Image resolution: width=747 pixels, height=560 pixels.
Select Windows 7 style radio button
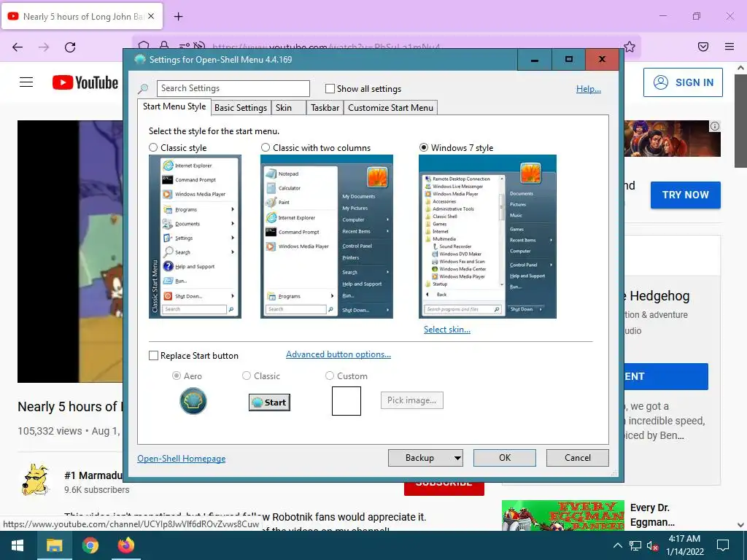[x=424, y=147]
